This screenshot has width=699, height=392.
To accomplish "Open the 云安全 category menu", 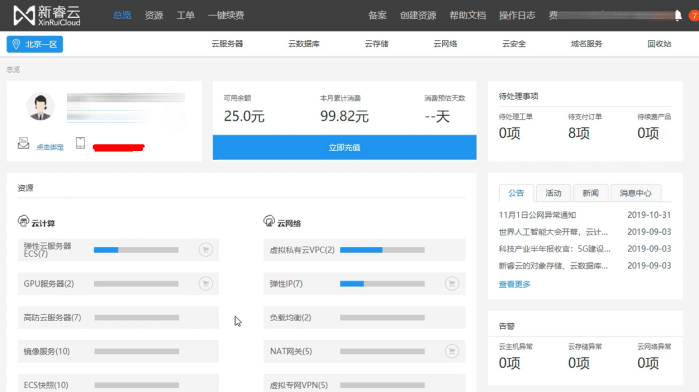I will click(514, 44).
